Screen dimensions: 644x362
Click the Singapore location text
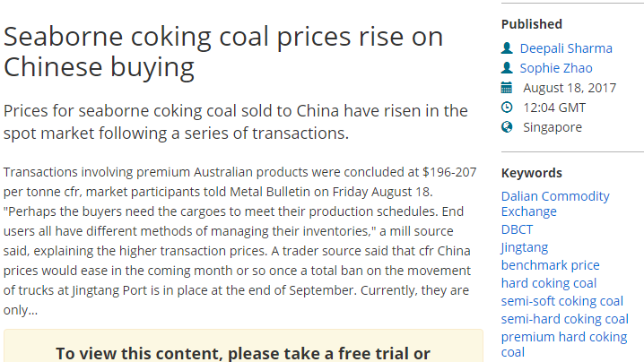click(x=553, y=127)
